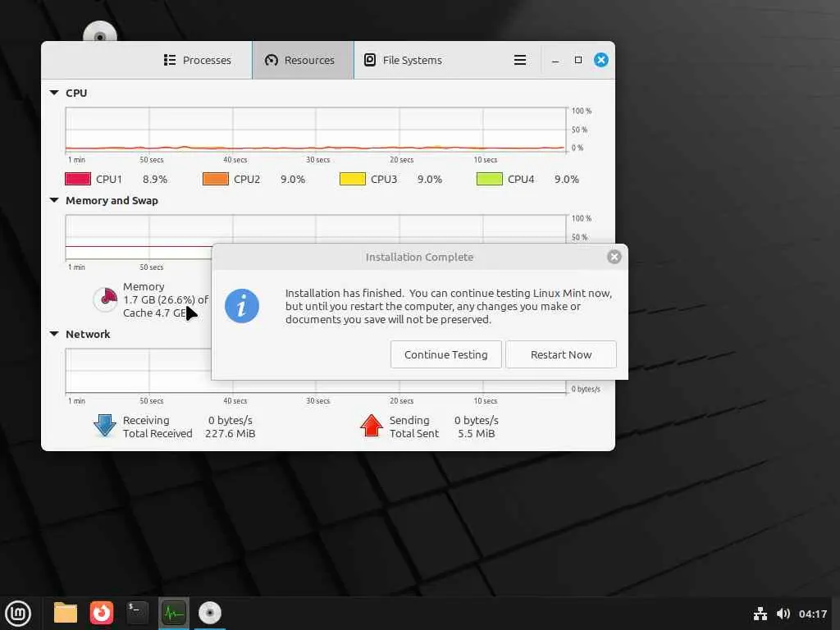Click the Memory pie chart color icon

coord(105,299)
